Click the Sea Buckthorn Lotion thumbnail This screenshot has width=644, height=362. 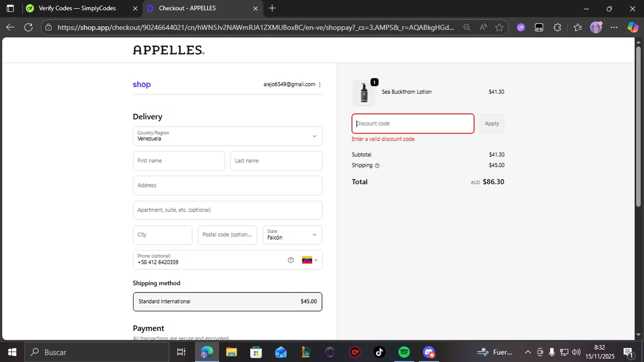pyautogui.click(x=364, y=92)
